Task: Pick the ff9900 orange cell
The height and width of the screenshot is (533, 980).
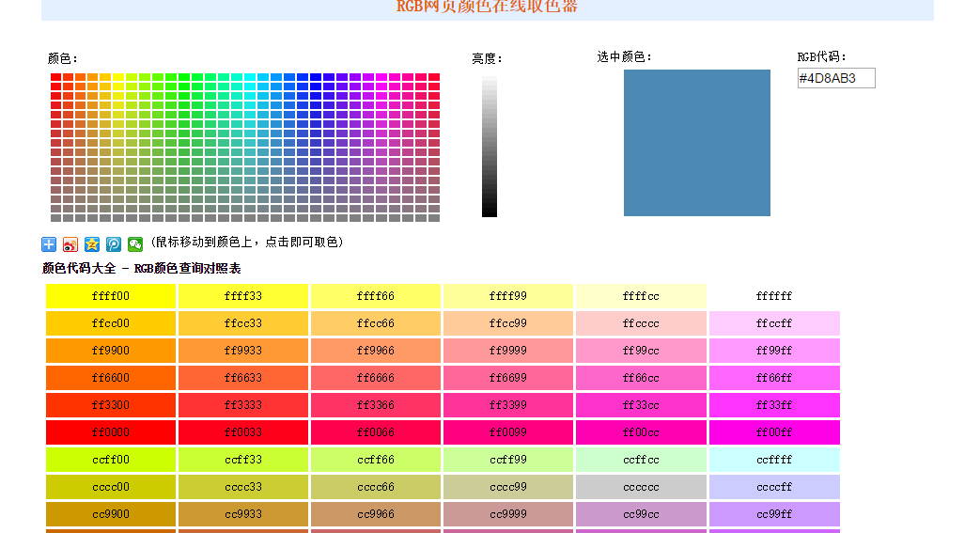Action: 111,351
